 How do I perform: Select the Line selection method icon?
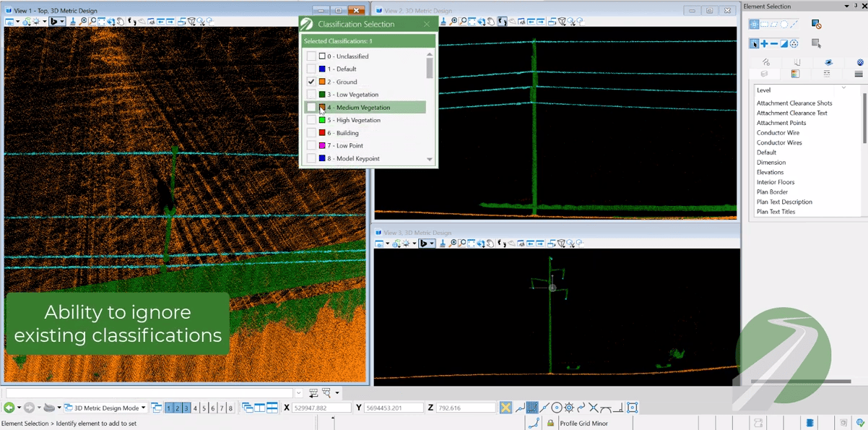coord(794,24)
